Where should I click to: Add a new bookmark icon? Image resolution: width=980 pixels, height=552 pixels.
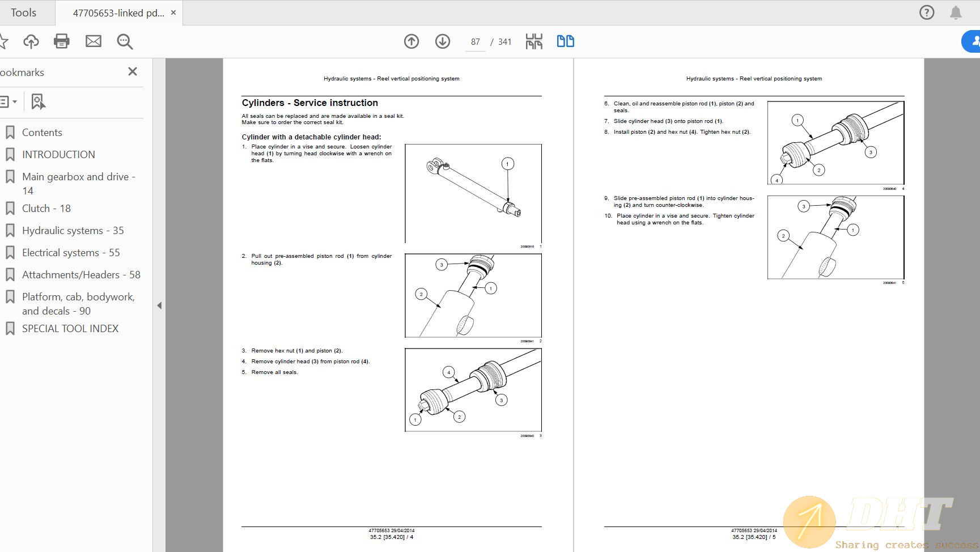38,102
